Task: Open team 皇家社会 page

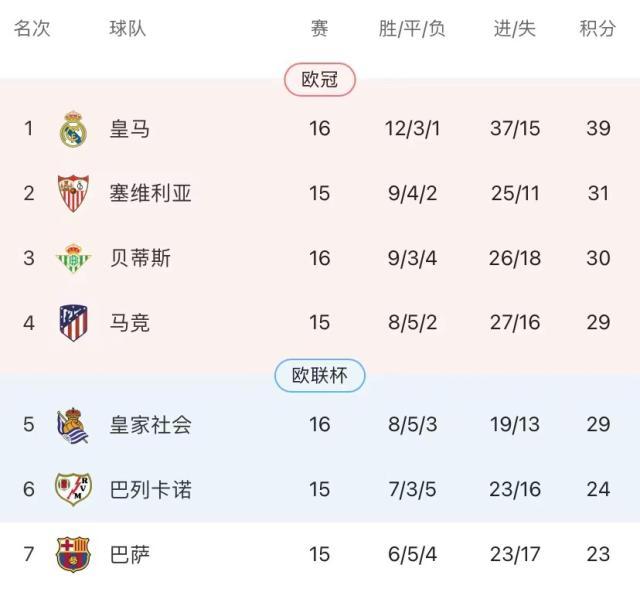Action: (150, 425)
